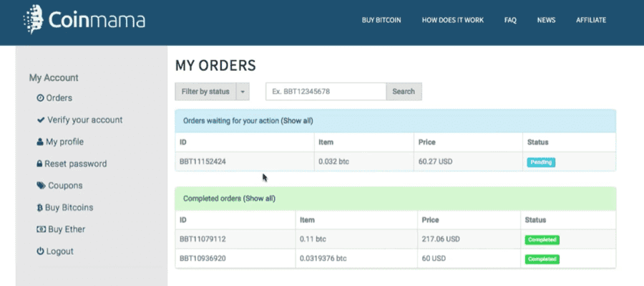Open Buy Bitcoins in the sidebar

69,207
